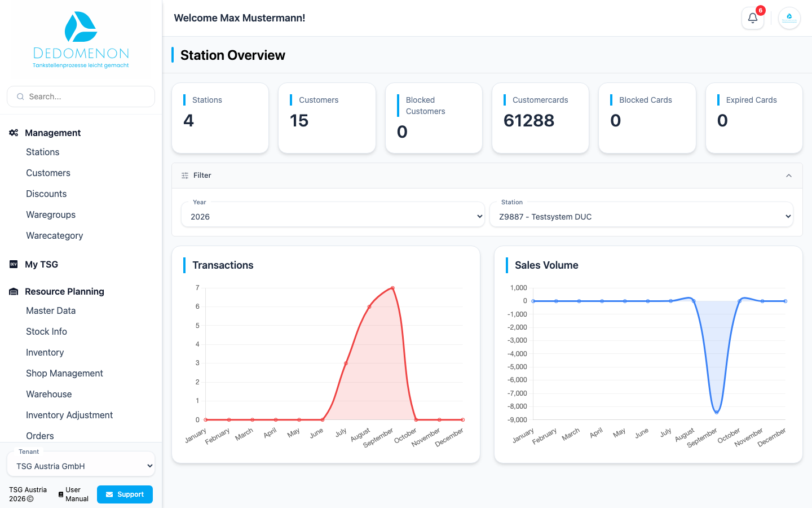Screen dimensions: 812x508
Task: Focus the Search field
Action: 81,97
